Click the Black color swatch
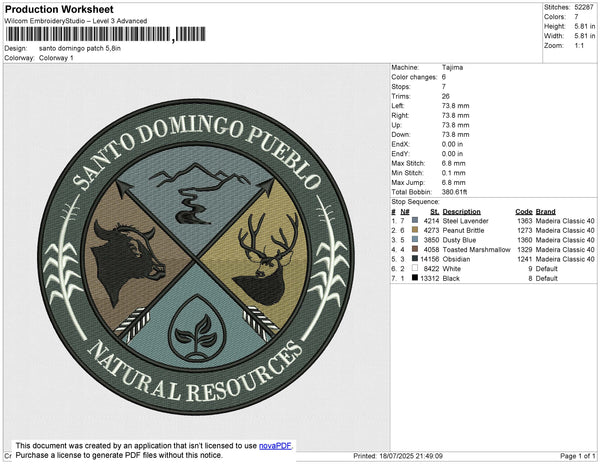600x464 pixels. coord(415,278)
